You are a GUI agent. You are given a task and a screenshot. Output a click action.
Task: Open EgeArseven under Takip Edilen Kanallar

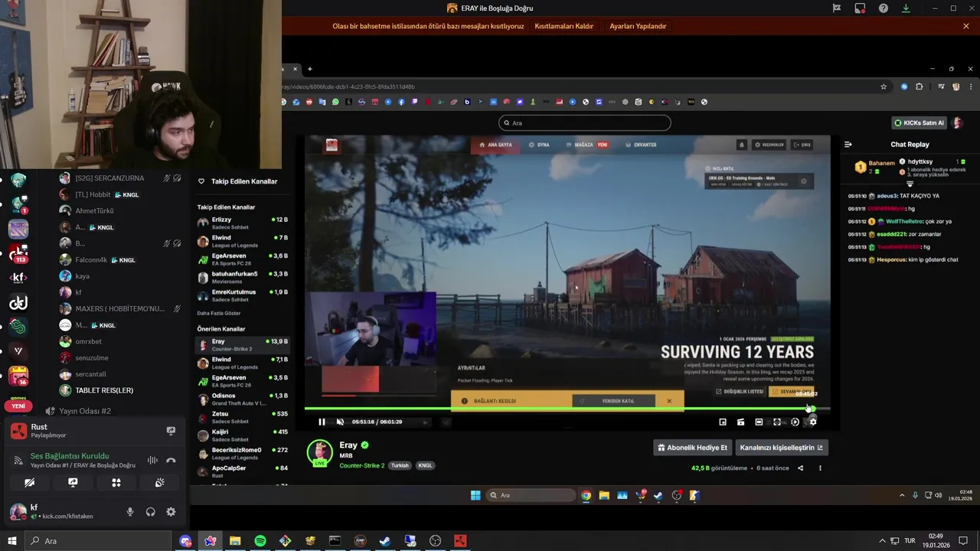(241, 259)
